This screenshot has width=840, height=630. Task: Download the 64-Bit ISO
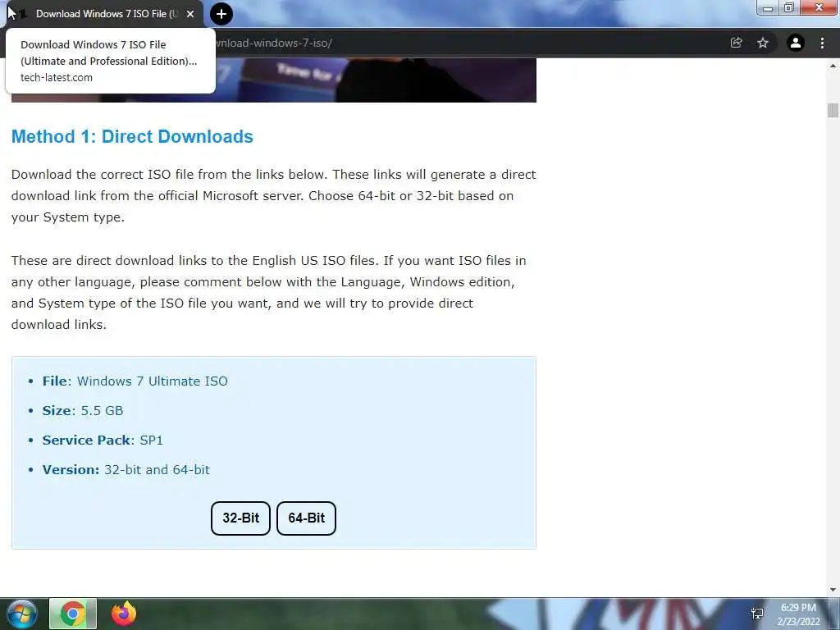[307, 518]
